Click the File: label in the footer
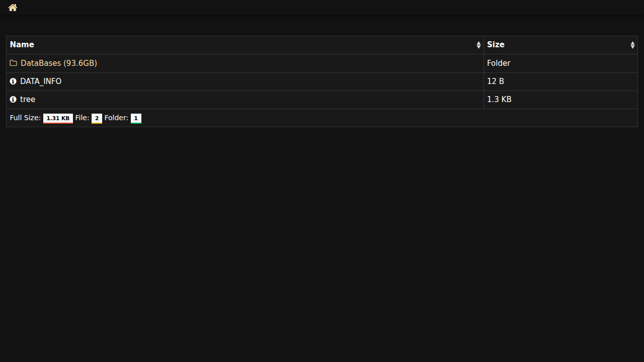644x362 pixels. 82,118
